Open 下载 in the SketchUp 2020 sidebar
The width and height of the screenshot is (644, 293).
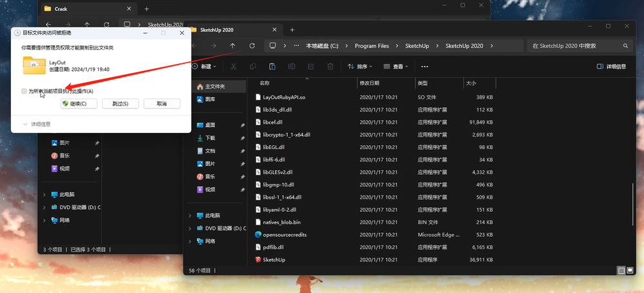point(210,137)
